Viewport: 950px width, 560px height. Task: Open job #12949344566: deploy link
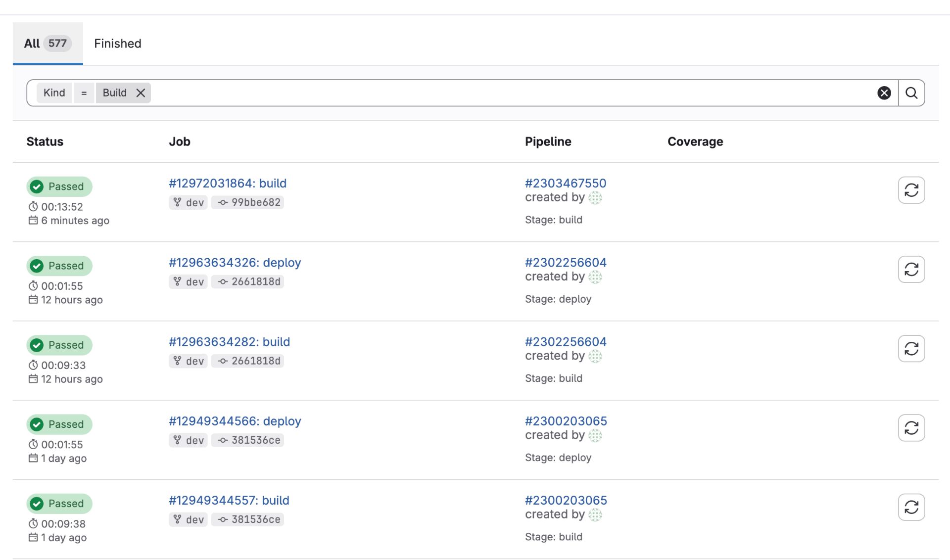tap(235, 421)
